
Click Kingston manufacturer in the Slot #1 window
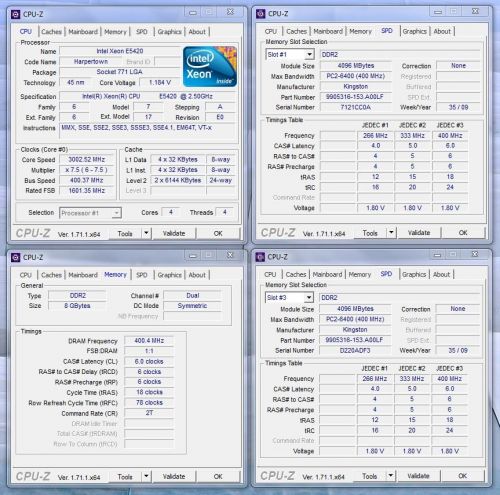(356, 87)
